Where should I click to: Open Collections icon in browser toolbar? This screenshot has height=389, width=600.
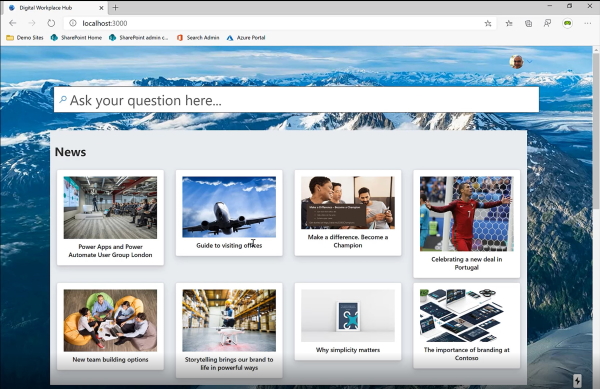coord(528,24)
